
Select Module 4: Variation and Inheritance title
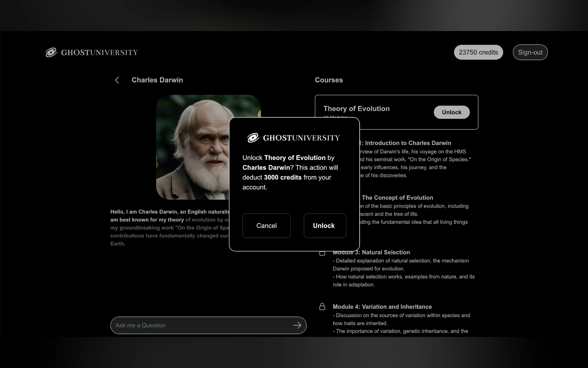tap(382, 307)
